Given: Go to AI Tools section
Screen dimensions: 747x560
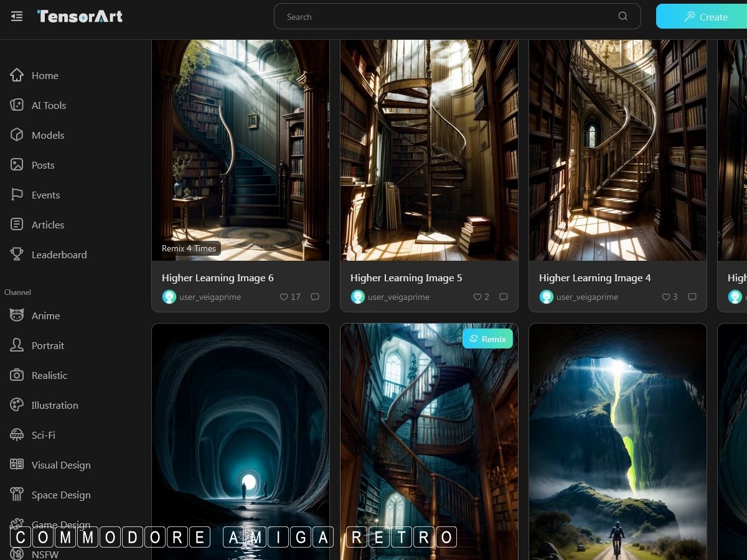Looking at the screenshot, I should click(49, 106).
